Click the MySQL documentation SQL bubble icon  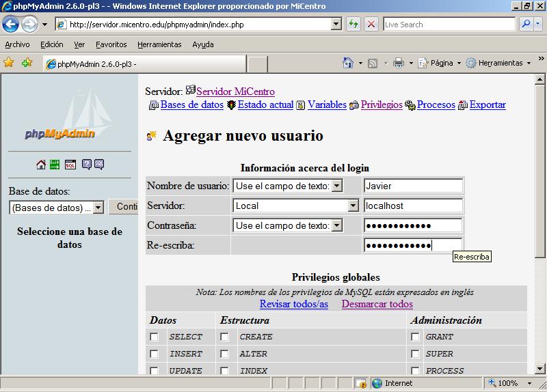[x=98, y=165]
